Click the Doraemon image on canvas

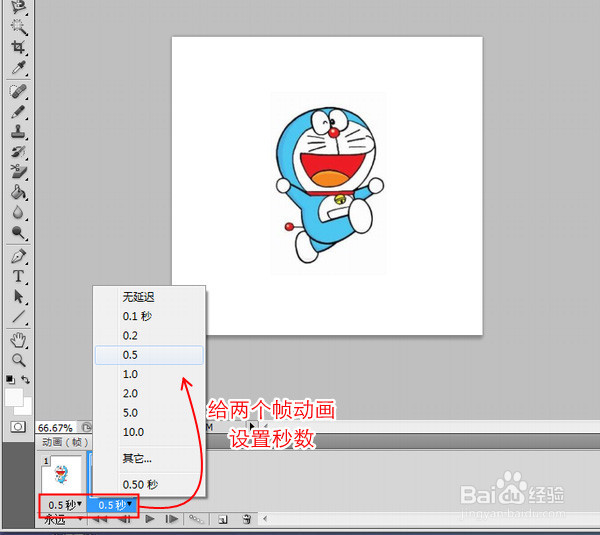[329, 185]
